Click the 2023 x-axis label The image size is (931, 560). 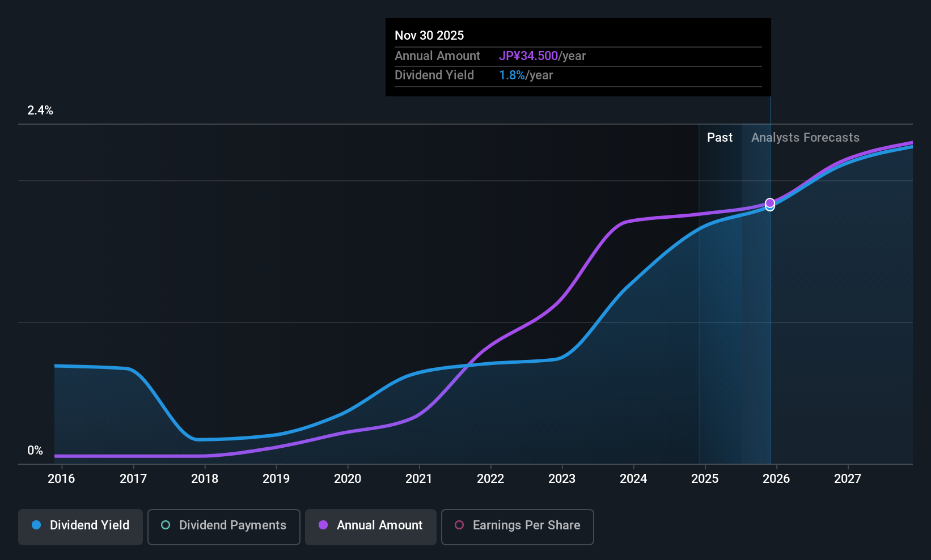click(x=562, y=478)
